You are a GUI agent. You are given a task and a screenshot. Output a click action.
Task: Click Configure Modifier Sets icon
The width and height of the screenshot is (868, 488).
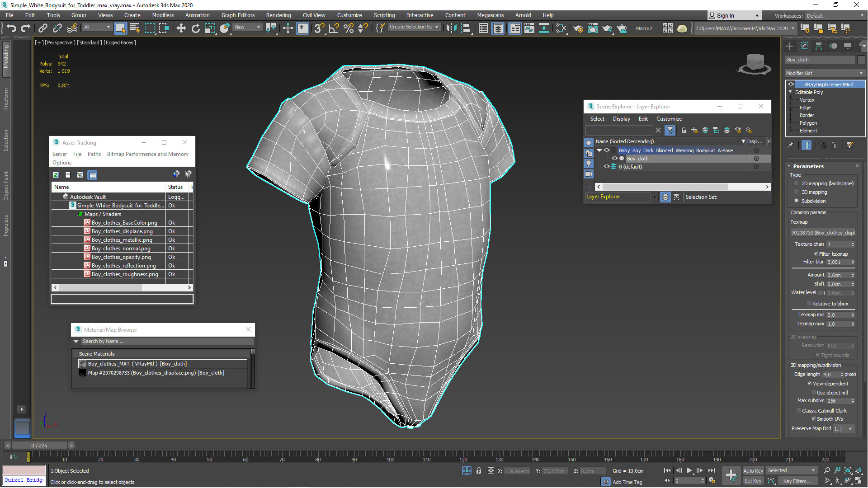coord(849,145)
